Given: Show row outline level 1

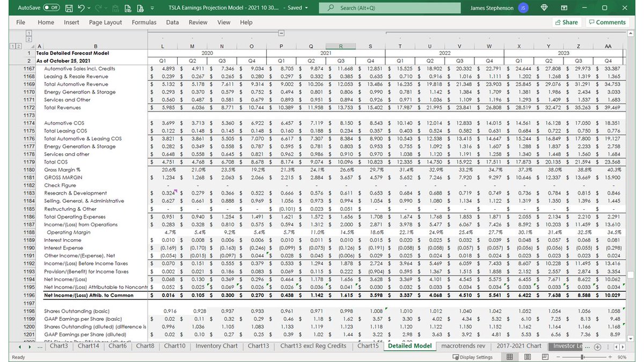Looking at the screenshot, I should (12, 47).
